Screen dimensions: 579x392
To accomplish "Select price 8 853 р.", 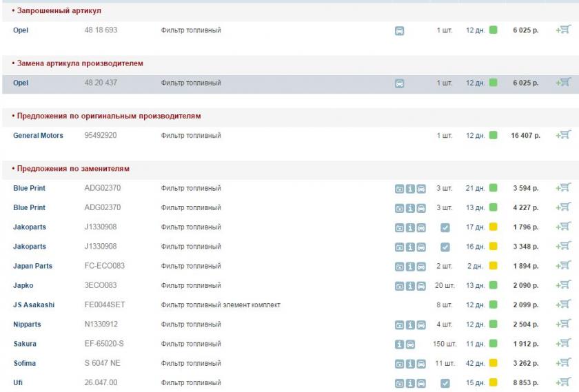I will 526,383.
